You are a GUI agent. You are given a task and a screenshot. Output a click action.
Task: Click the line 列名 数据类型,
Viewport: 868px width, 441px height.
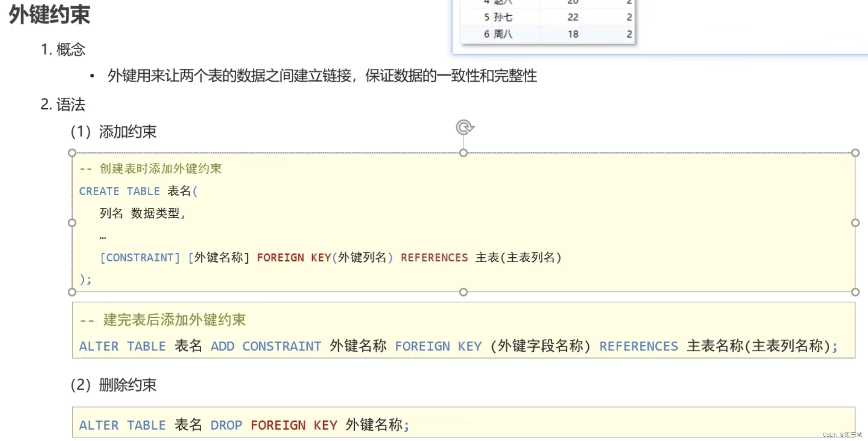(142, 213)
